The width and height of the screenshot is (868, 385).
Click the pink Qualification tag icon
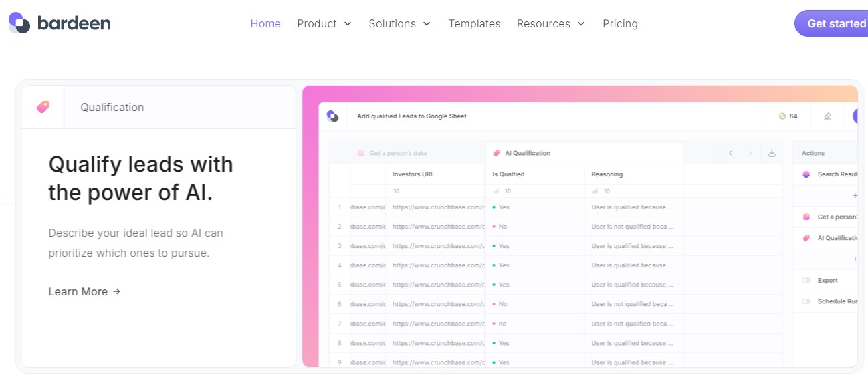coord(43,107)
